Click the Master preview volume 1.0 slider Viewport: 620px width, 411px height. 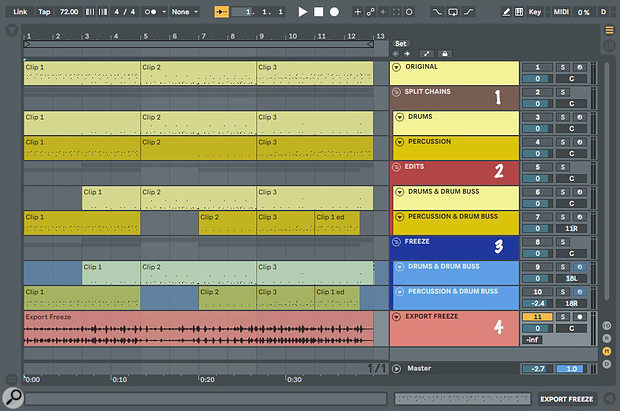571,369
